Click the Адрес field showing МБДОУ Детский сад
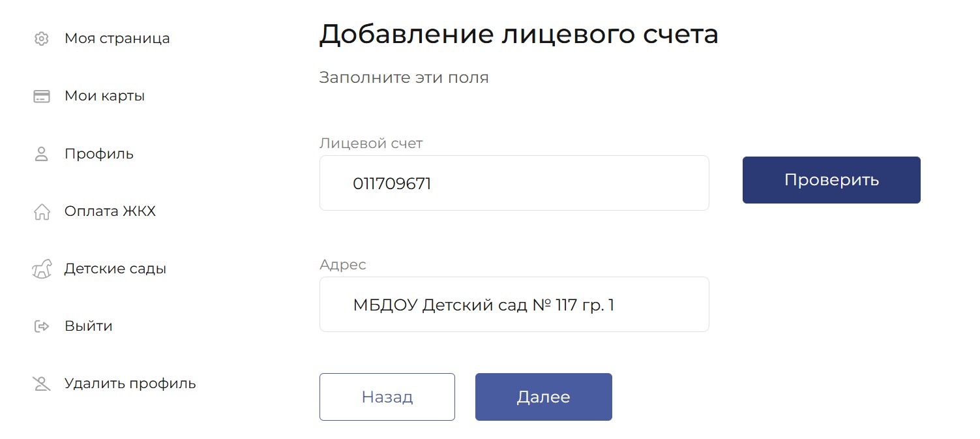Screen dimensions: 980x439 (514, 305)
